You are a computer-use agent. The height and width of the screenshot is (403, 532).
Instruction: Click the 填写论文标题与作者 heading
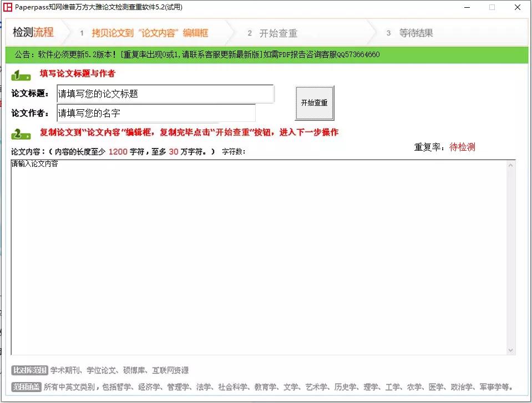point(77,74)
